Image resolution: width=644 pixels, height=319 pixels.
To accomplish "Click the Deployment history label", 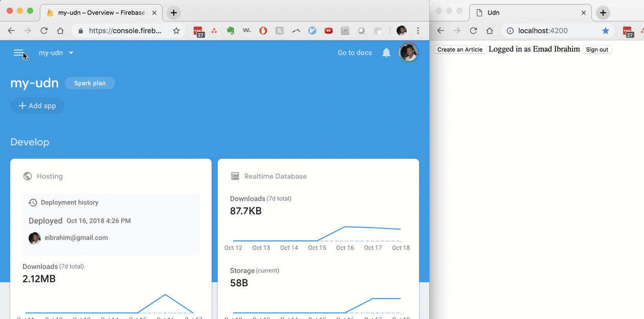I will point(70,203).
